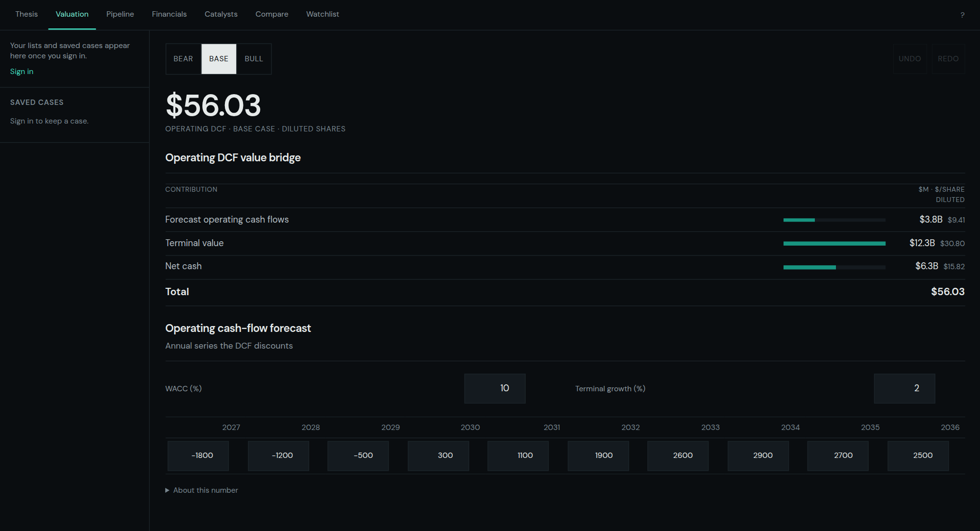Open the help question mark icon
Screen dimensions: 980x531
(x=962, y=15)
